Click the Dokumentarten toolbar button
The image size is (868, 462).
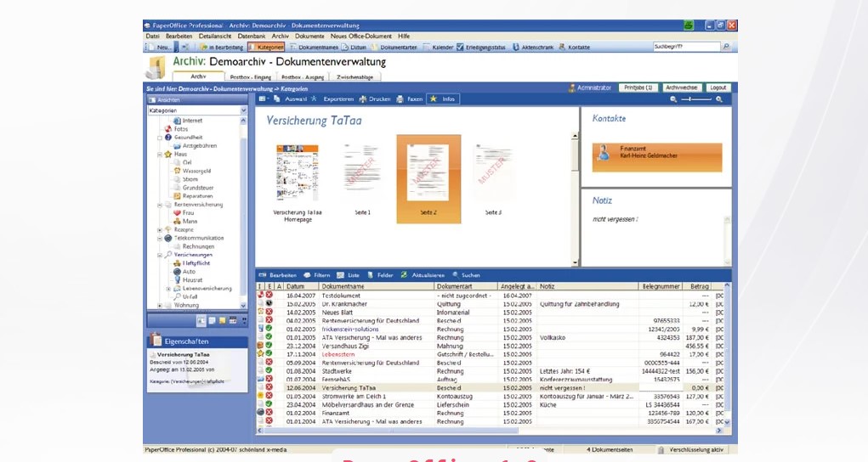(394, 47)
